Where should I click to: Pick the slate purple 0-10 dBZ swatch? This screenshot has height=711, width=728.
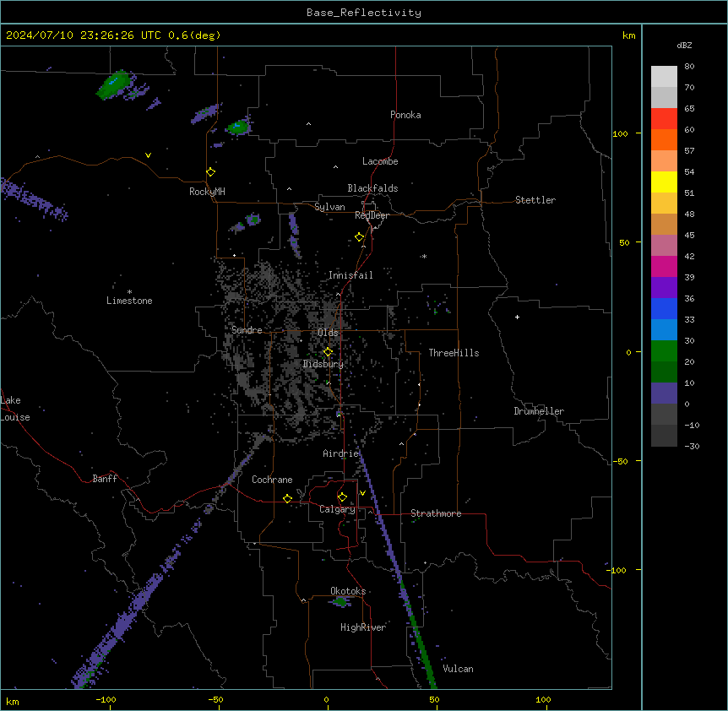[x=664, y=393]
